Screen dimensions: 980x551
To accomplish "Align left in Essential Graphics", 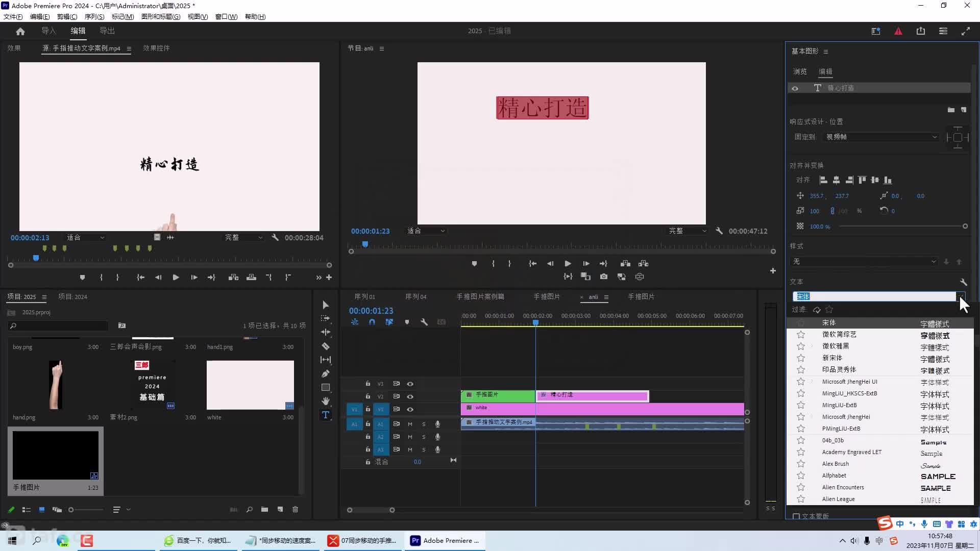I will (823, 180).
